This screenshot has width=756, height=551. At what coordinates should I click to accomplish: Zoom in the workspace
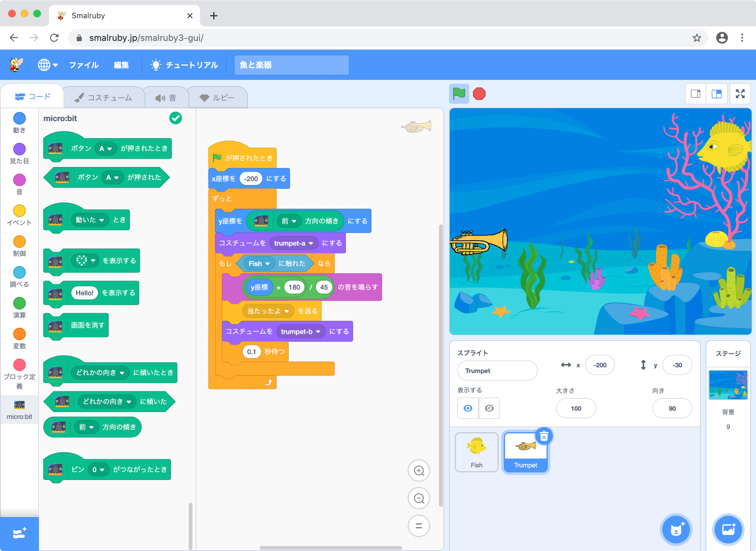tap(419, 470)
